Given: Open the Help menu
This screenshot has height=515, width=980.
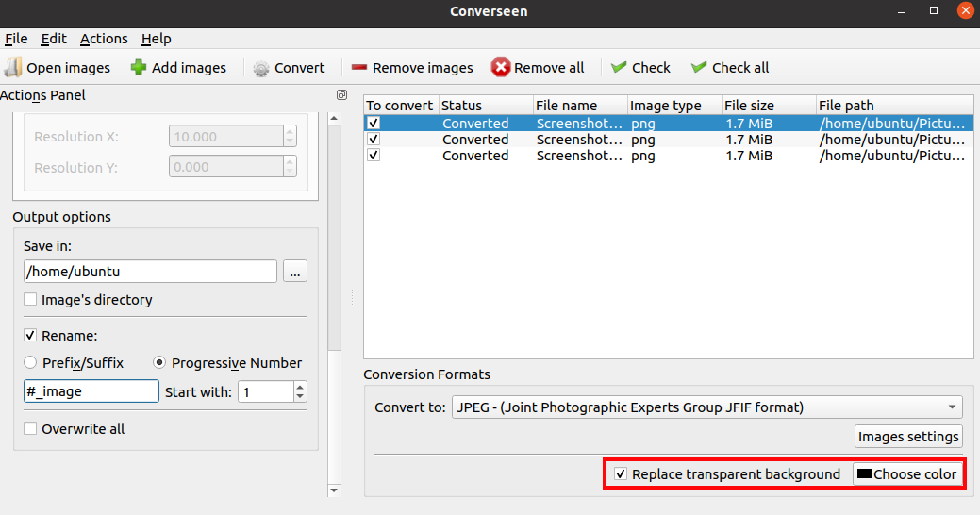Looking at the screenshot, I should click(157, 39).
